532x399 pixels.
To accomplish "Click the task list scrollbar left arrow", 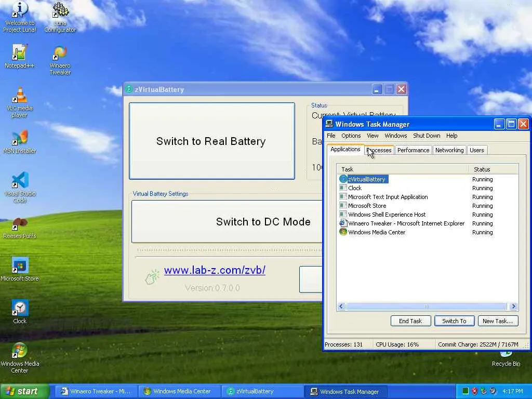I will (x=341, y=307).
